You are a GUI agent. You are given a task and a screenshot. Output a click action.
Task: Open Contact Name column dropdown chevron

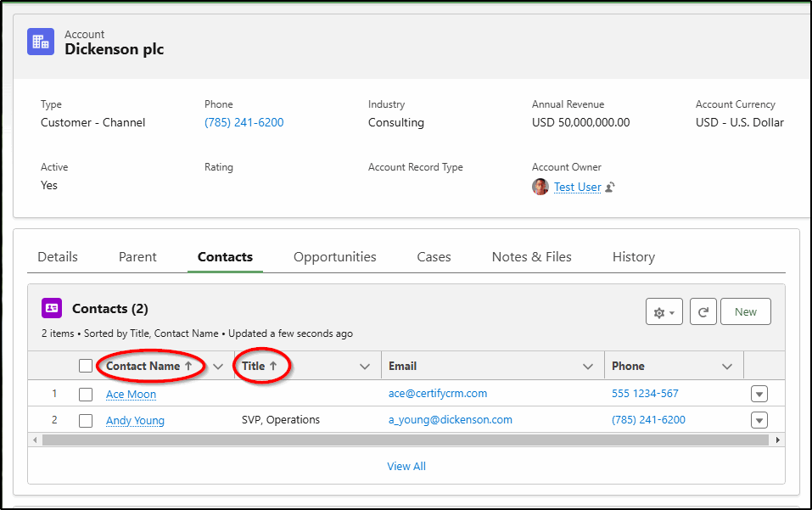point(218,367)
